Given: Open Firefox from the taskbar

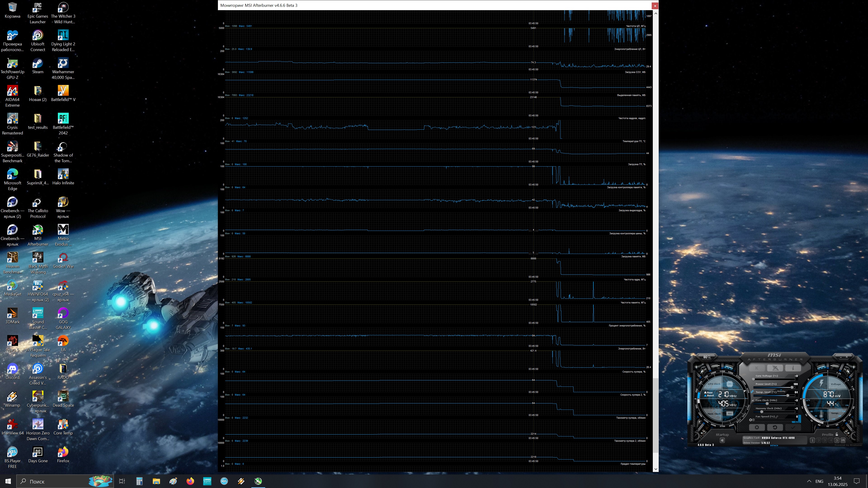Looking at the screenshot, I should pyautogui.click(x=190, y=481).
